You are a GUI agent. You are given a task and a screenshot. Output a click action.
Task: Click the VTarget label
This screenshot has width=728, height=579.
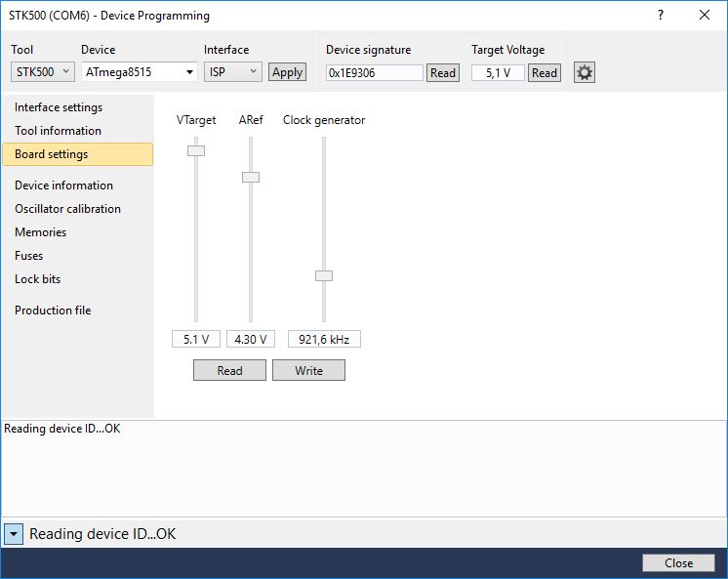click(196, 120)
